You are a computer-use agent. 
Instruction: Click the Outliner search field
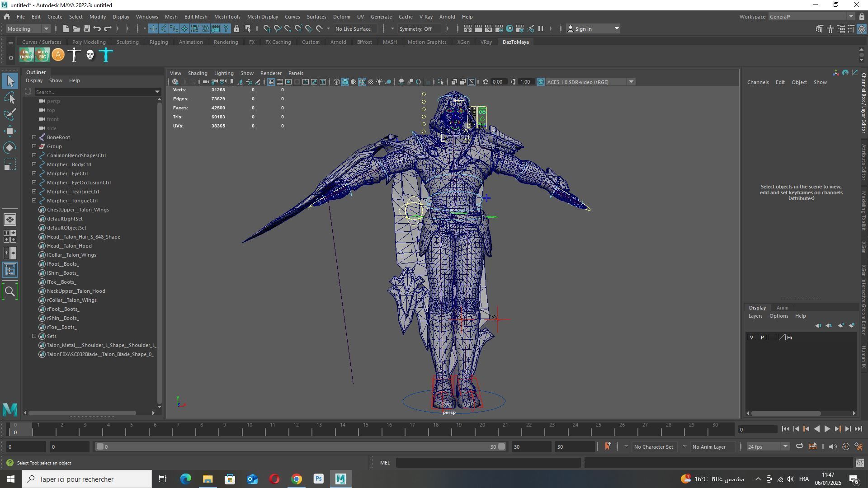(94, 92)
